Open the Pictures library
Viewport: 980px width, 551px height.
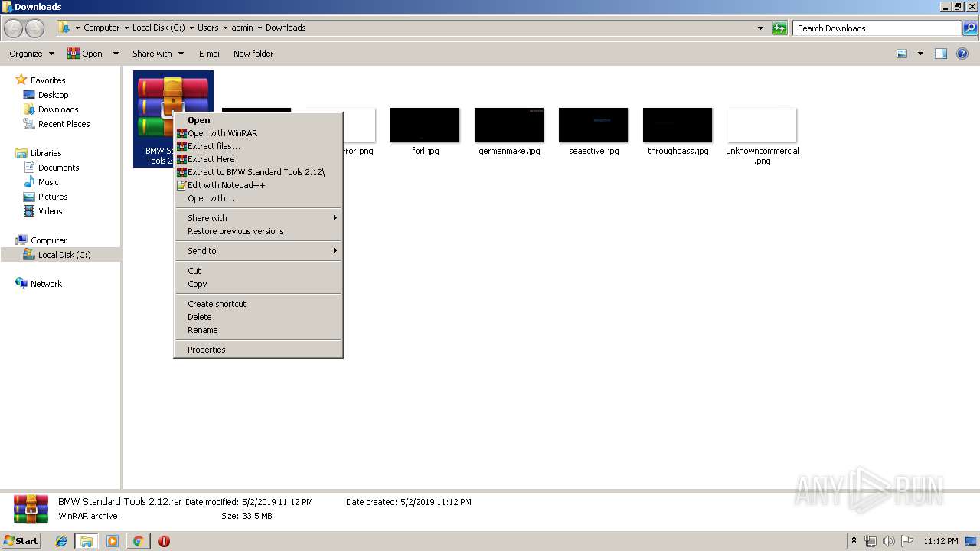tap(53, 197)
